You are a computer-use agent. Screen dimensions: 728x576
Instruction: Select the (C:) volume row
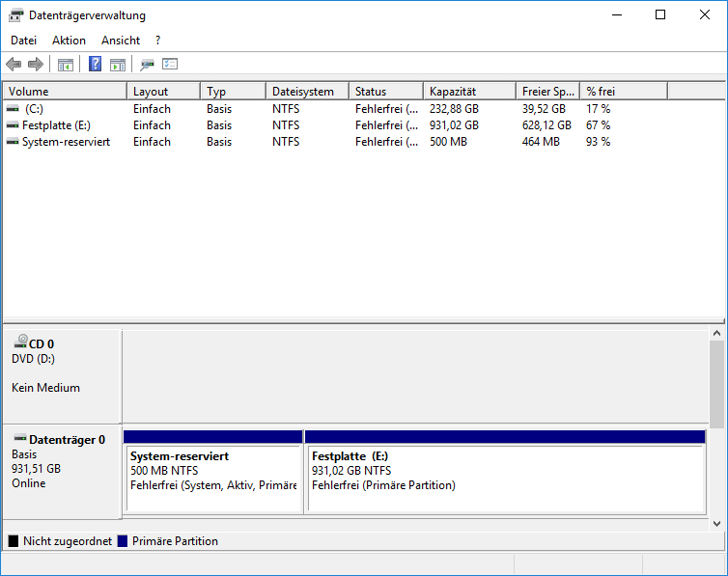(x=363, y=109)
